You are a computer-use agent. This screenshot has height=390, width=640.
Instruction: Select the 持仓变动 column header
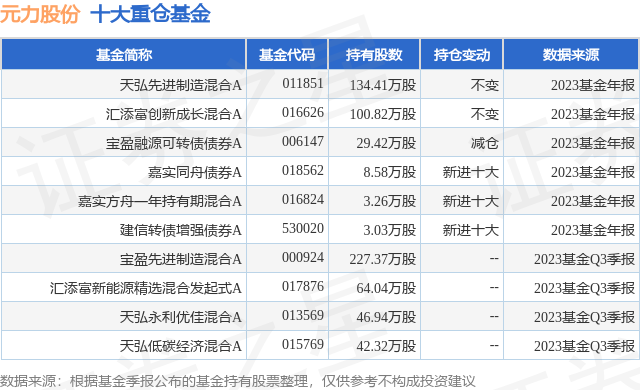tap(462, 55)
